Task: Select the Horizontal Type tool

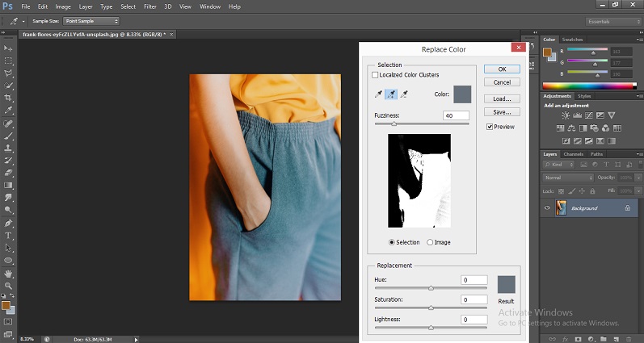Action: click(x=8, y=236)
